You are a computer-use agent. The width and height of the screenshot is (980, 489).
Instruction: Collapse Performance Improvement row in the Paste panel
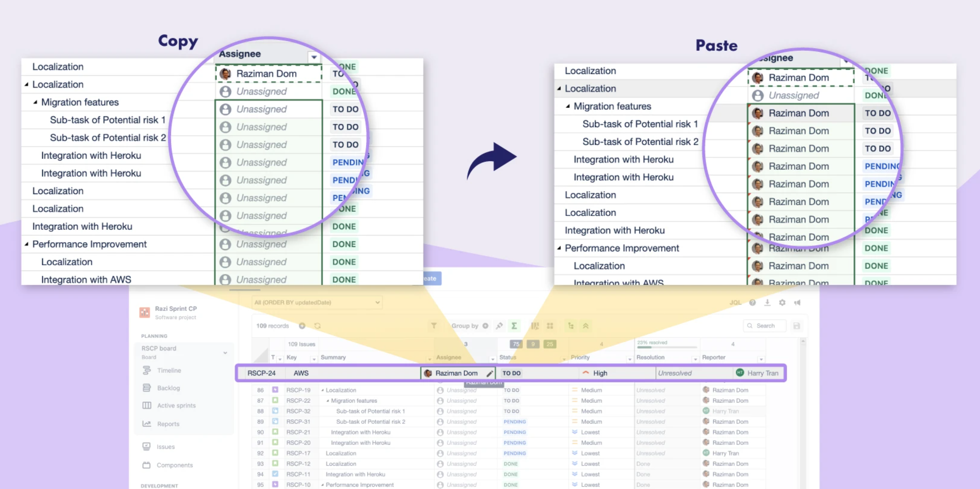[559, 248]
